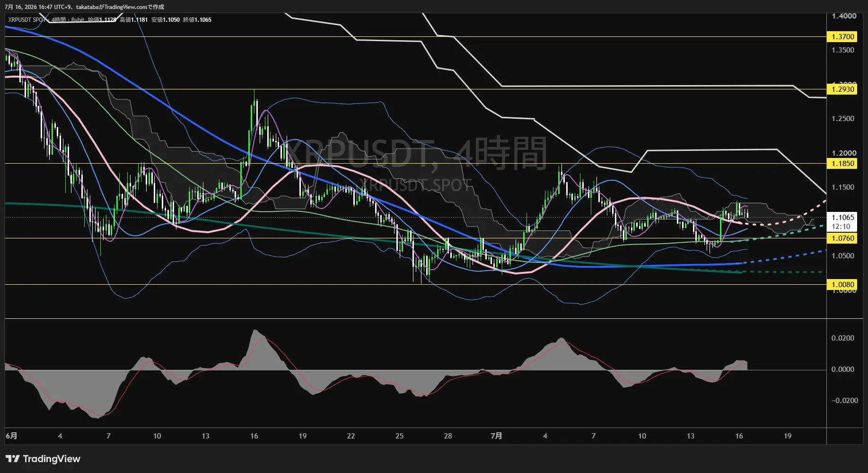Click the 25 date label on time axis
The height and width of the screenshot is (473, 868).
(400, 436)
